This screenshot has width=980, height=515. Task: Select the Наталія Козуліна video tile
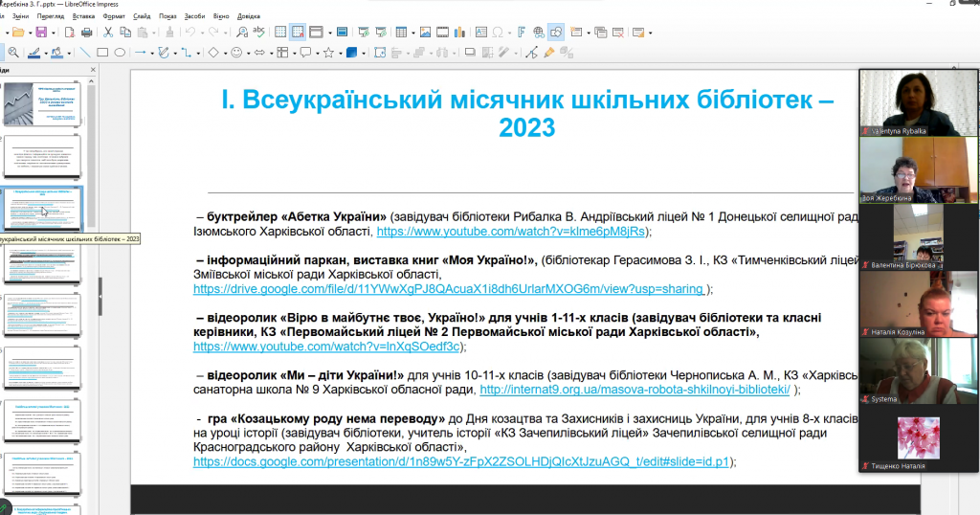918,303
